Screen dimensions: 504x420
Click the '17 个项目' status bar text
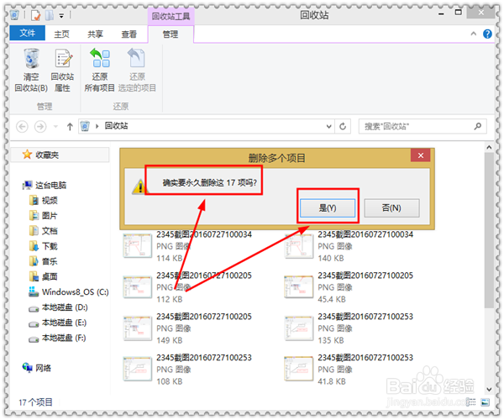coord(35,402)
